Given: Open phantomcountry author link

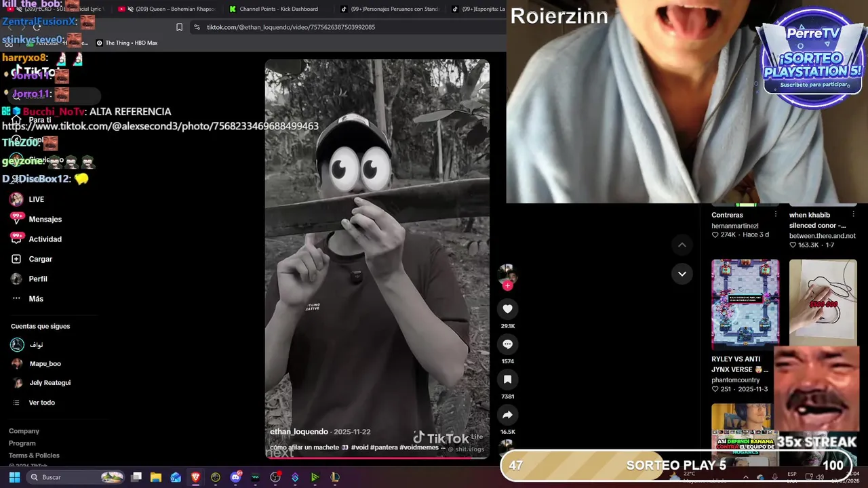Looking at the screenshot, I should [x=736, y=380].
